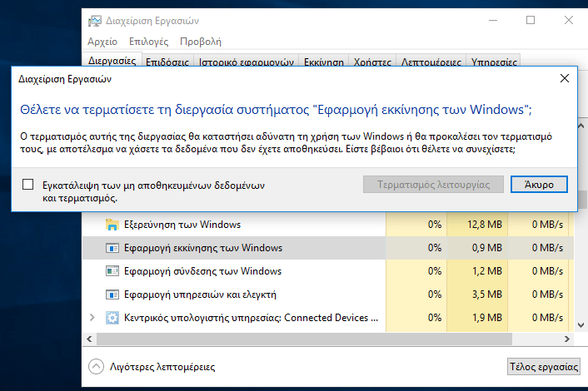
Task: Click the horizontal scrollbar left arrow
Action: [x=89, y=339]
